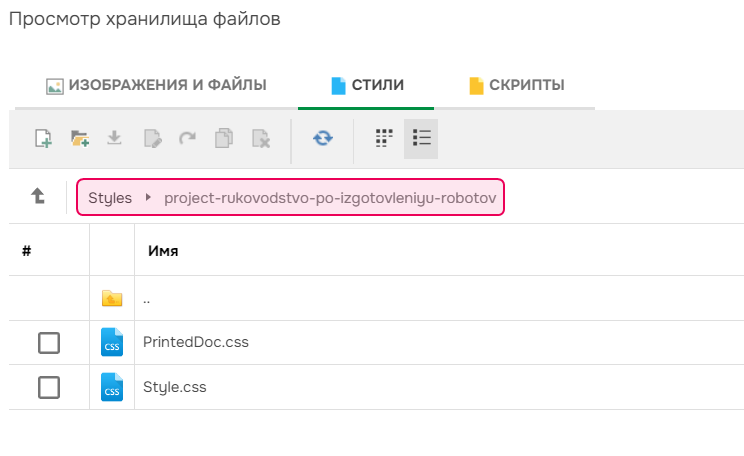Open the Style.css file name
Image resolution: width=744 pixels, height=456 pixels.
point(175,387)
